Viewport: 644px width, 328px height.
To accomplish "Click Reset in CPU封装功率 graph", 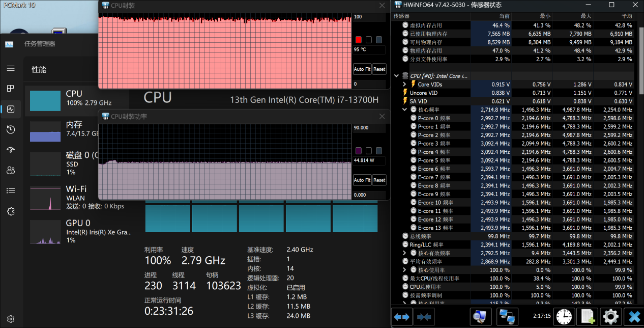I will pos(379,180).
